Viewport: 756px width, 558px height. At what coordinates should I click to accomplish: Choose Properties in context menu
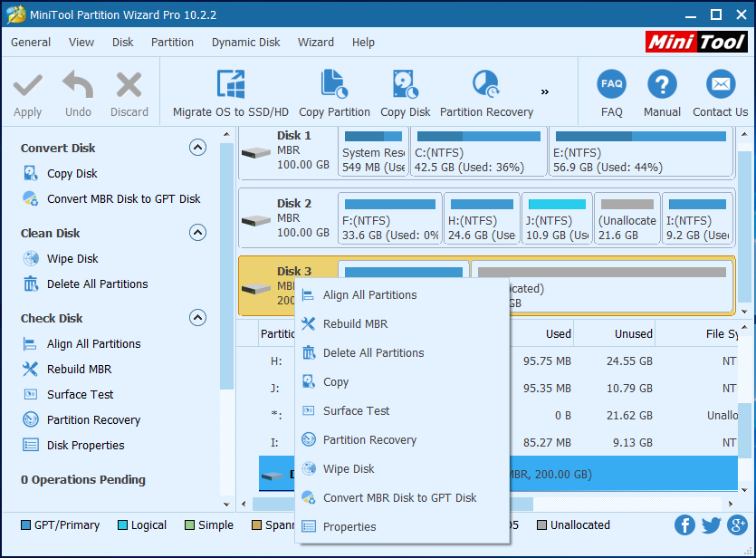click(402, 526)
